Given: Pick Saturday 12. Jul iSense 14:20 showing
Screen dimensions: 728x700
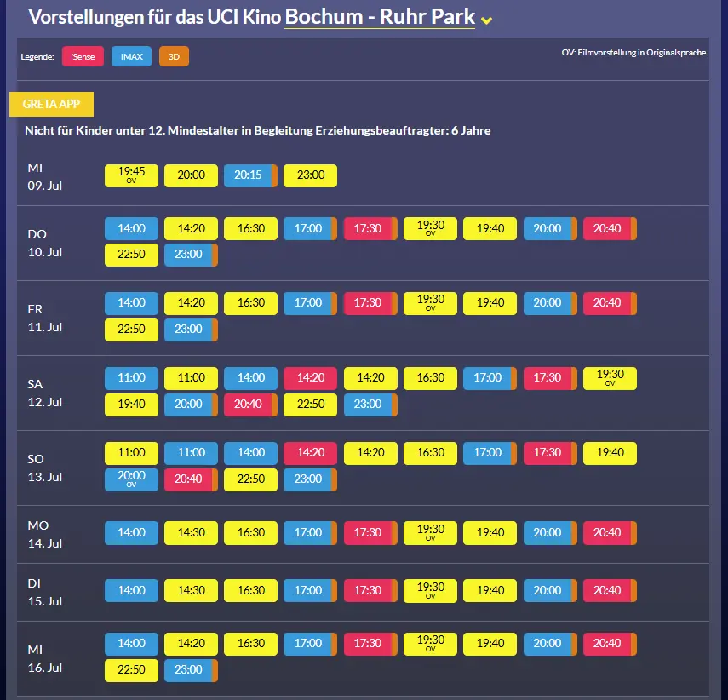Looking at the screenshot, I should click(x=310, y=379).
